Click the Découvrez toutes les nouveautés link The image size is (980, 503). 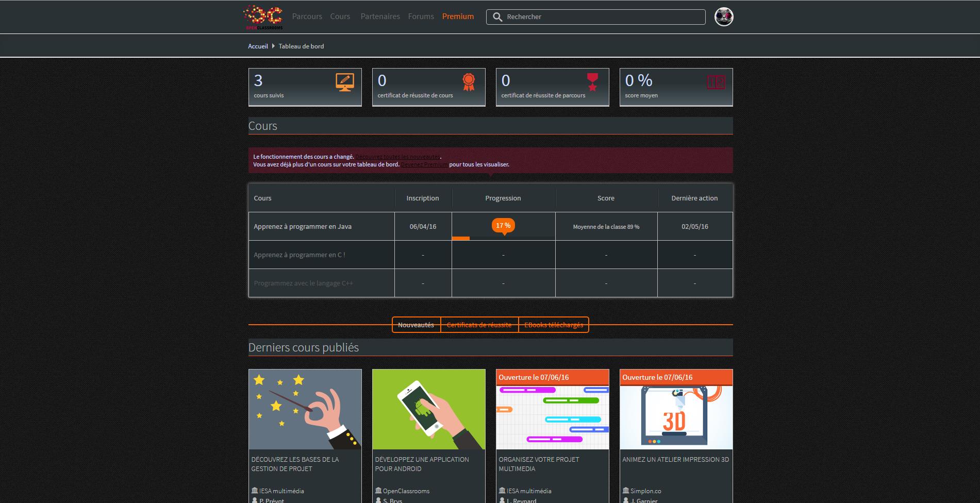point(397,157)
